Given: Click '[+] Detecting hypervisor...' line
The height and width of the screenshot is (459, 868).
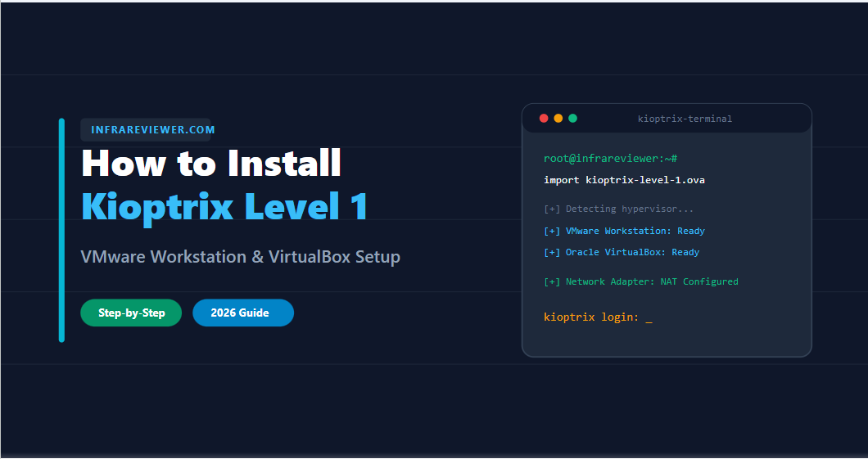Looking at the screenshot, I should (x=618, y=209).
